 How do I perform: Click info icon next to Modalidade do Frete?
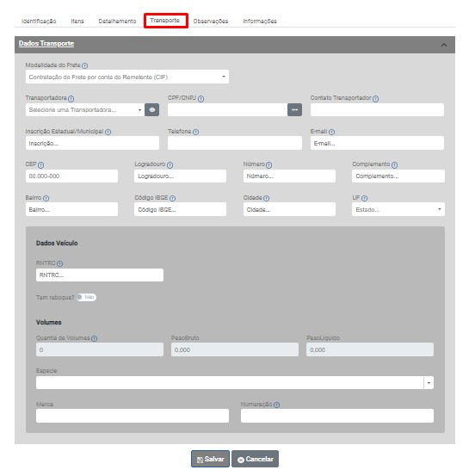(x=85, y=65)
